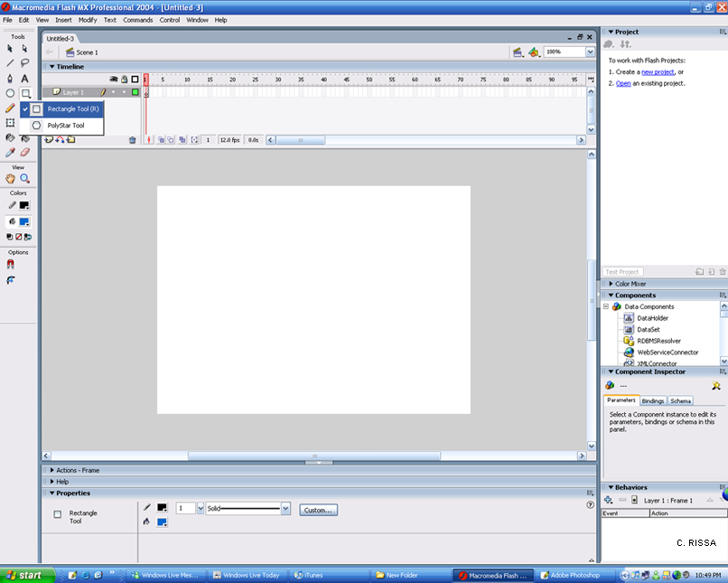Viewport: 728px width, 583px height.
Task: Select the Eyedropper tool
Action: coord(10,153)
